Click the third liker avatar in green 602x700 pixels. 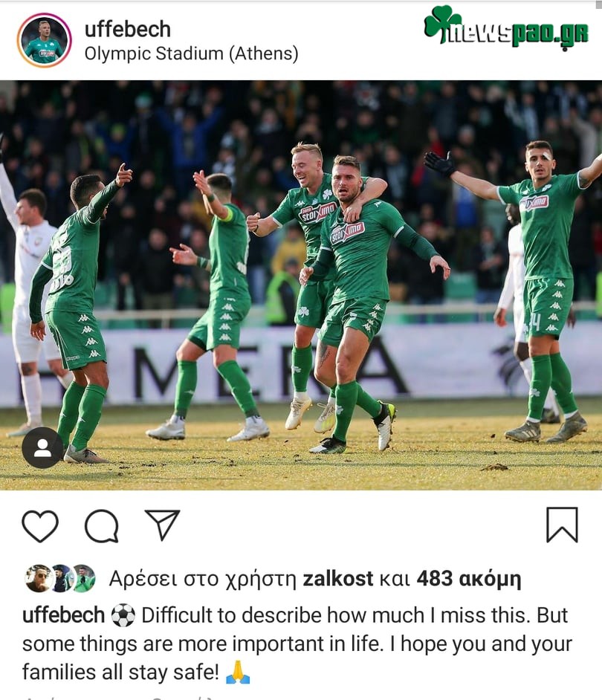[83, 579]
